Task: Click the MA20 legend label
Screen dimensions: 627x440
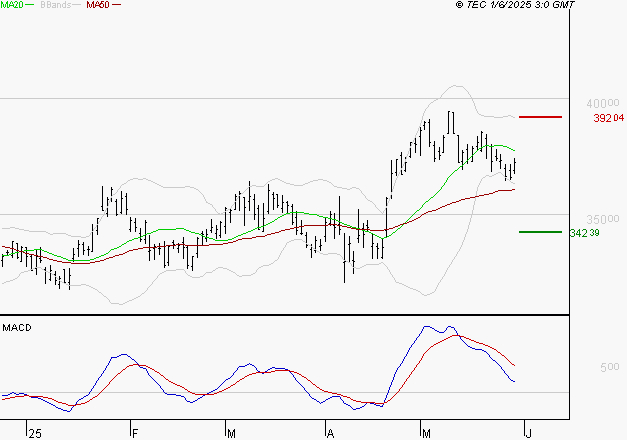Action: [12, 5]
